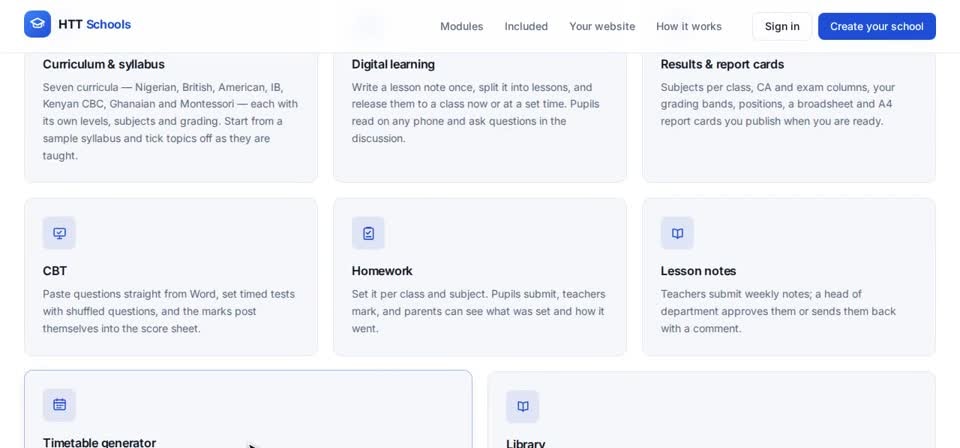The image size is (960, 448).
Task: Click the 'Set it per class and subject' description
Action: [x=478, y=311]
